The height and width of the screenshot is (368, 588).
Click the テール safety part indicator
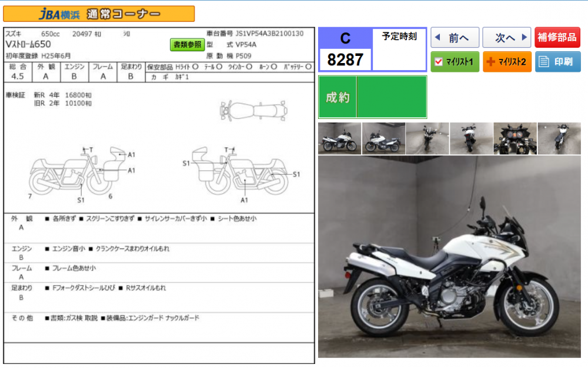click(x=213, y=67)
